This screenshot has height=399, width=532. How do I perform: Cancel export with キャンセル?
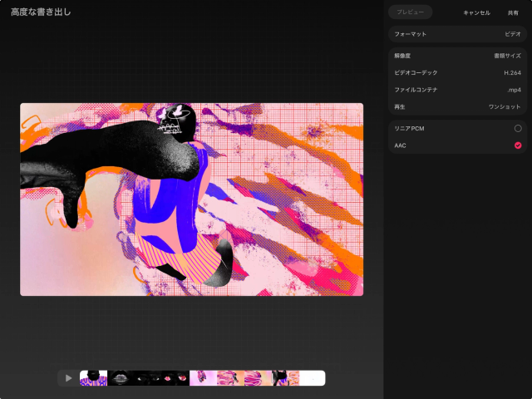click(476, 13)
